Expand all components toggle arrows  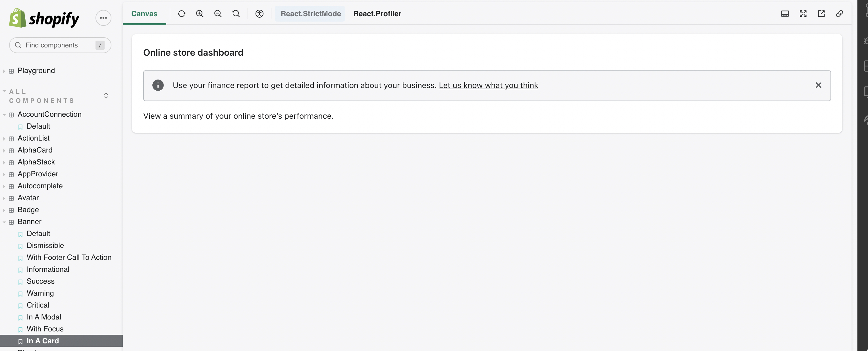pos(106,96)
